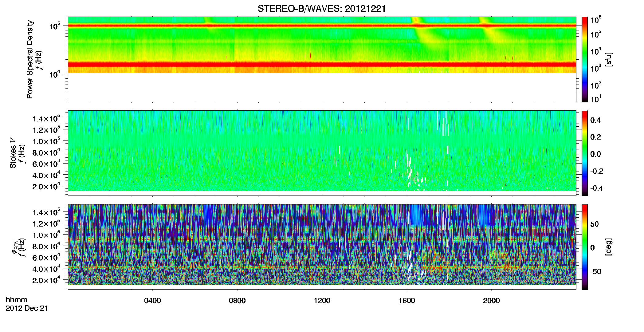Click the STEREO-B/WAVES: 20121221 title
The image size is (644, 332).
[322, 9]
